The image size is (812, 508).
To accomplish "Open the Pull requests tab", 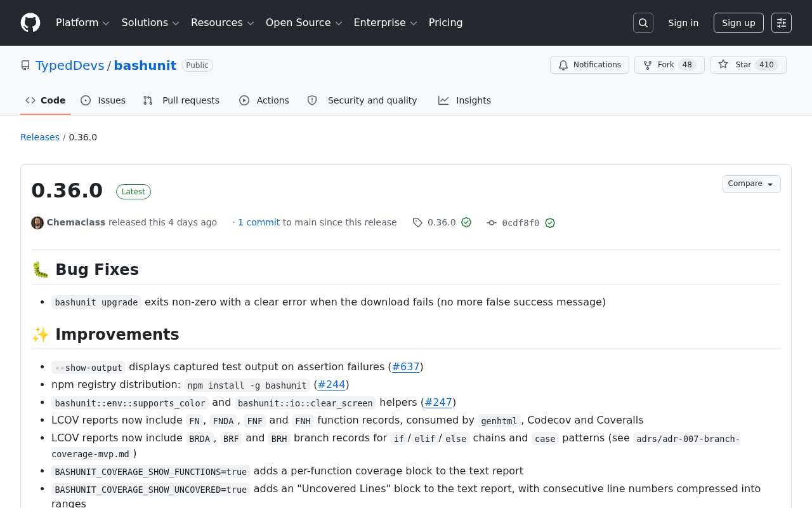I will point(181,100).
